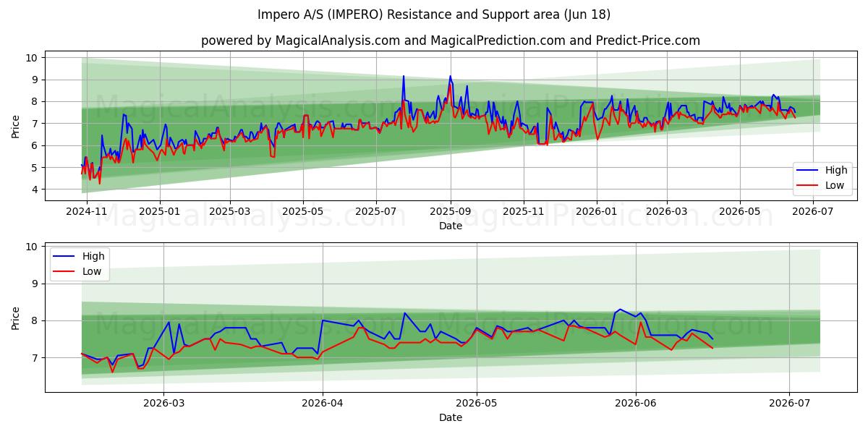Click the '7' y-axis tick on top chart
The width and height of the screenshot is (868, 434).
pos(35,124)
